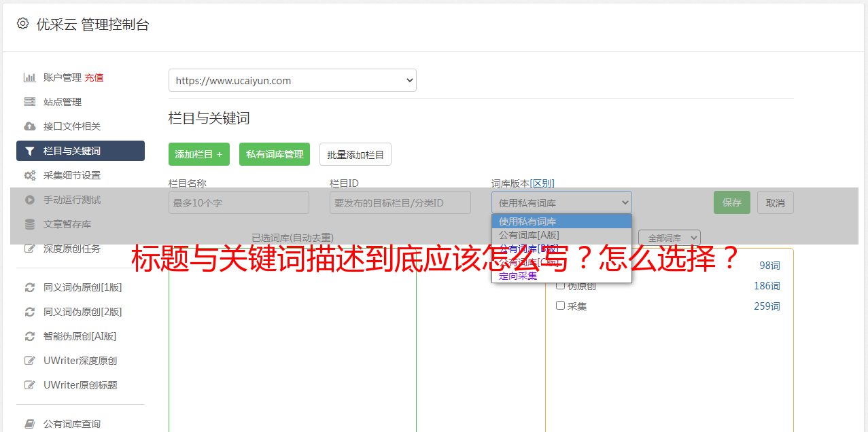Click the book icon for 公有词库查询
Image resolution: width=868 pixels, height=432 pixels.
[x=30, y=424]
